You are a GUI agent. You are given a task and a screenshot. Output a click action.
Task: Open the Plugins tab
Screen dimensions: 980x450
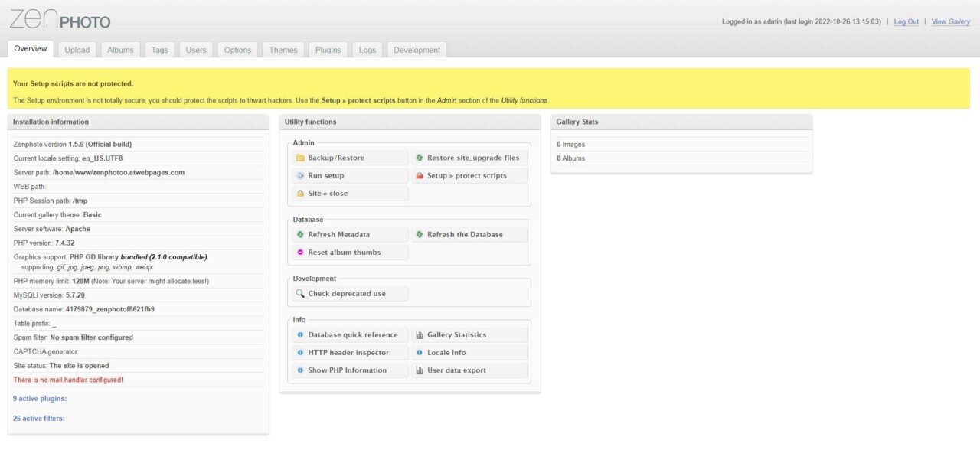[328, 49]
